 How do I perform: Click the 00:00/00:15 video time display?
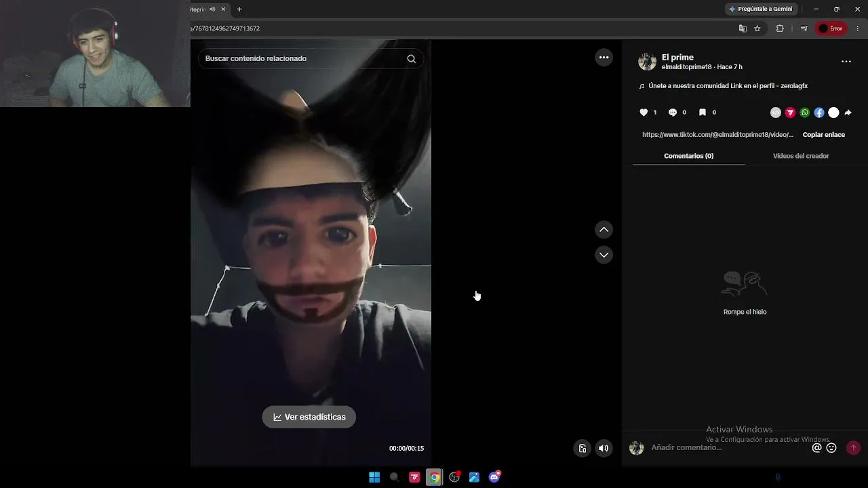click(406, 449)
